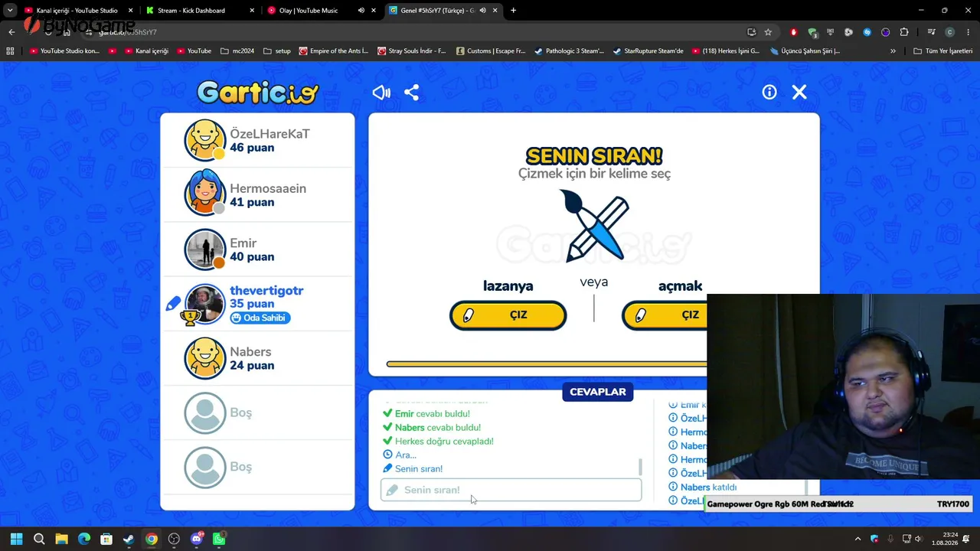The height and width of the screenshot is (551, 980).
Task: Open Microsoft Store from the taskbar
Action: 106,539
